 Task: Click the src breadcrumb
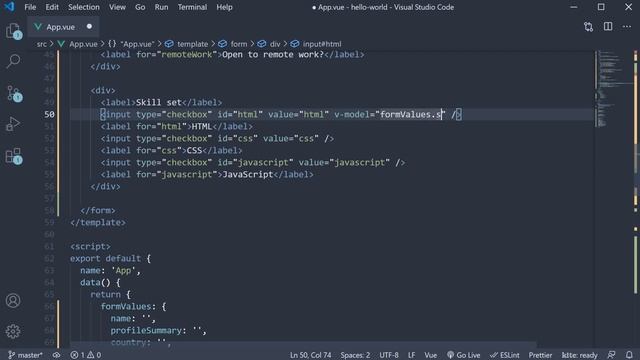42,44
